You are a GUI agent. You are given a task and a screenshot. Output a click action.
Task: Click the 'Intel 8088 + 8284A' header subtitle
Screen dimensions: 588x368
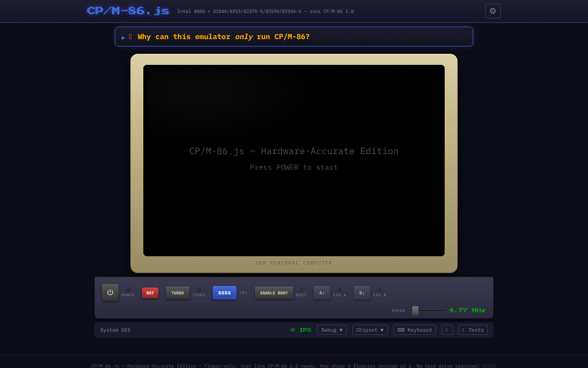tap(266, 11)
